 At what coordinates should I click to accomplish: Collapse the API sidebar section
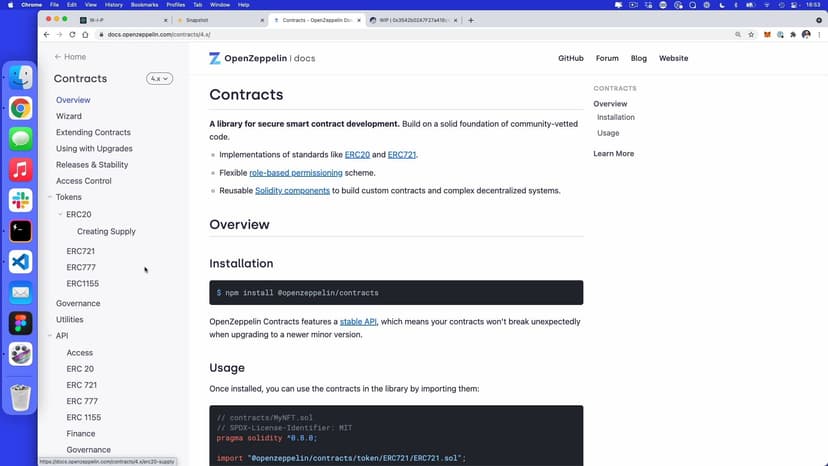click(x=50, y=336)
